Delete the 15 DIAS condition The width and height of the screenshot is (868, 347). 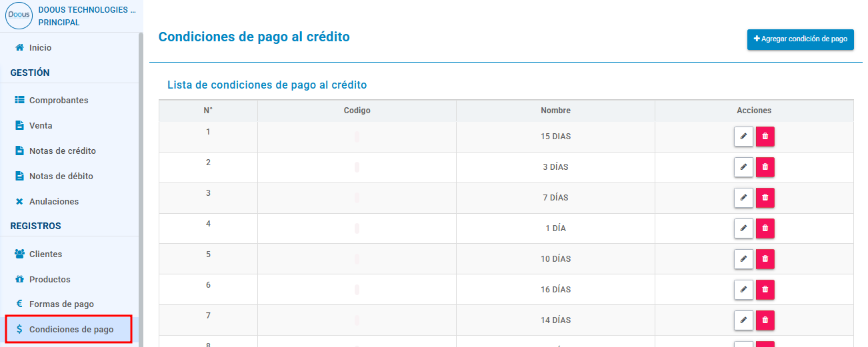click(x=765, y=136)
